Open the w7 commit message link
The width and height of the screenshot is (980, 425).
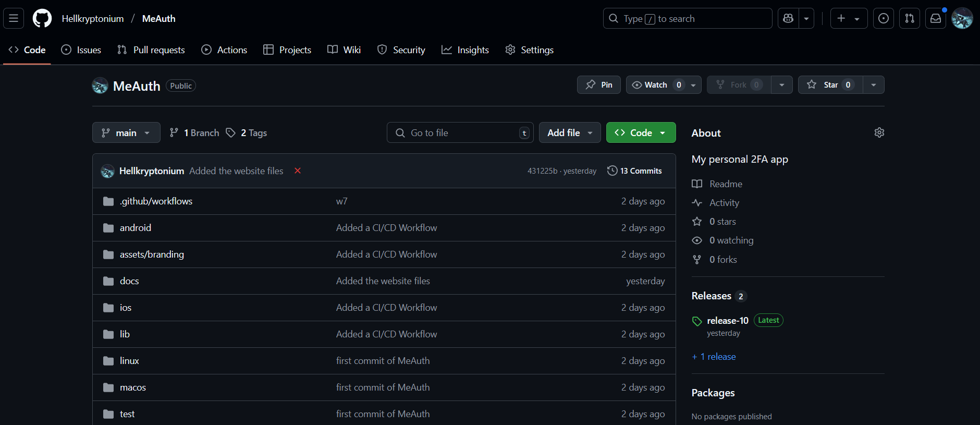pyautogui.click(x=342, y=201)
